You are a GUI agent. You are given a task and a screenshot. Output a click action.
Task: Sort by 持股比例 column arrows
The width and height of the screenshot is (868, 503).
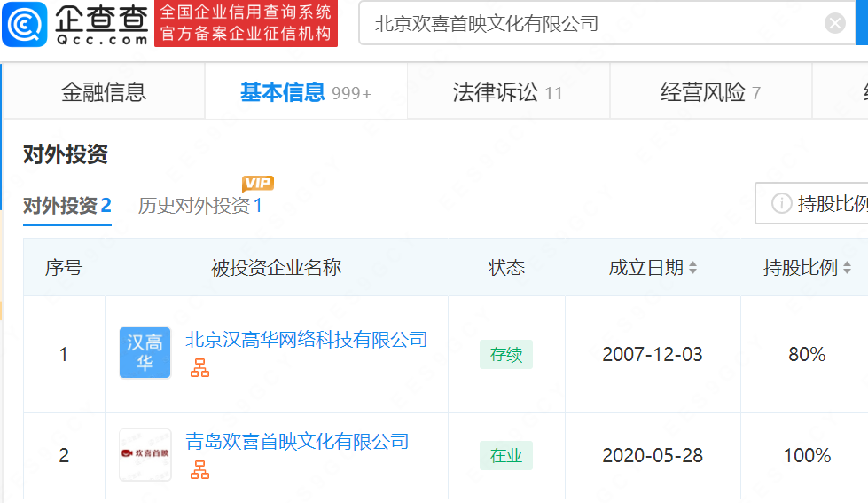pos(847,268)
